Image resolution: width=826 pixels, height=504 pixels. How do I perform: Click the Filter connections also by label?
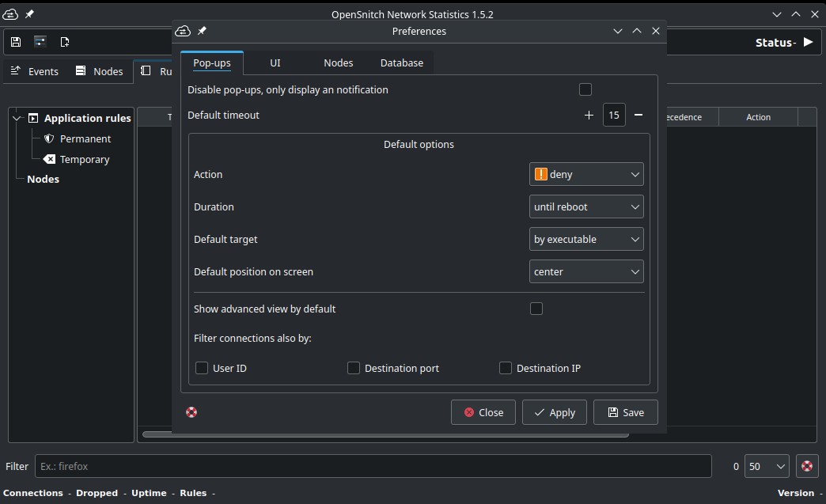pos(253,338)
